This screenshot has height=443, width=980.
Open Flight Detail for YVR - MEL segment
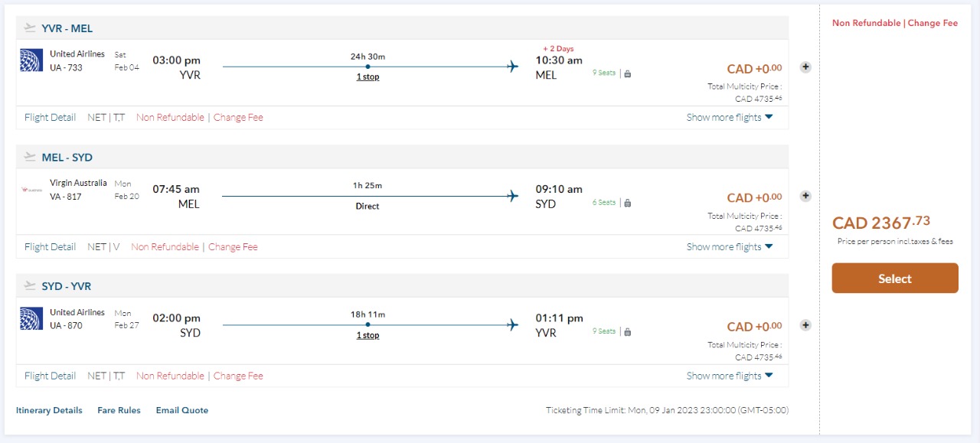pyautogui.click(x=50, y=118)
